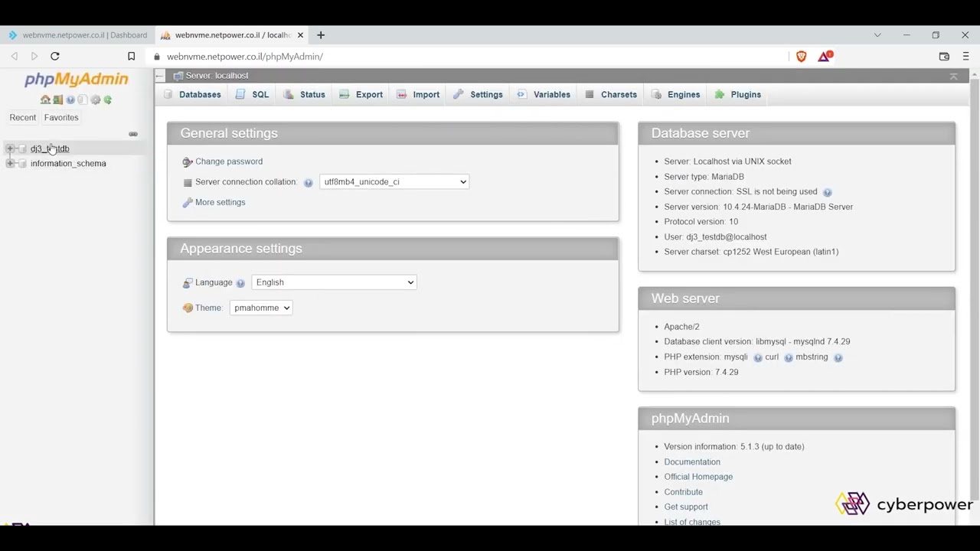Screen dimensions: 980x551
Task: Click help icon after mbstring extension
Action: click(x=838, y=357)
